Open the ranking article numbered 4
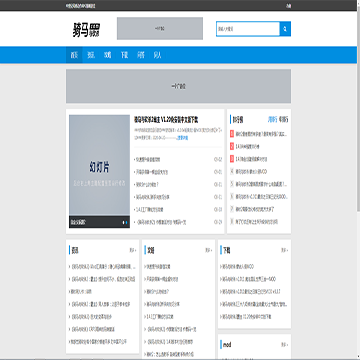This screenshot has height=360, width=360. tap(251, 172)
